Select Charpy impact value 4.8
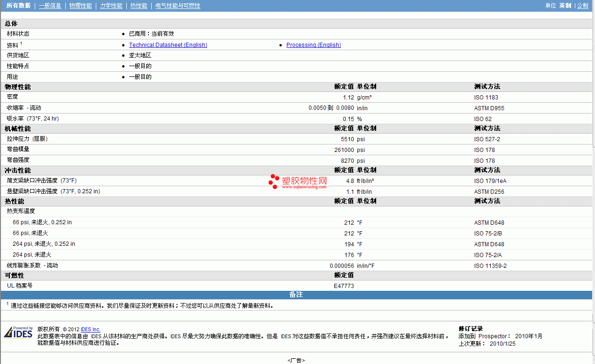 [x=350, y=181]
